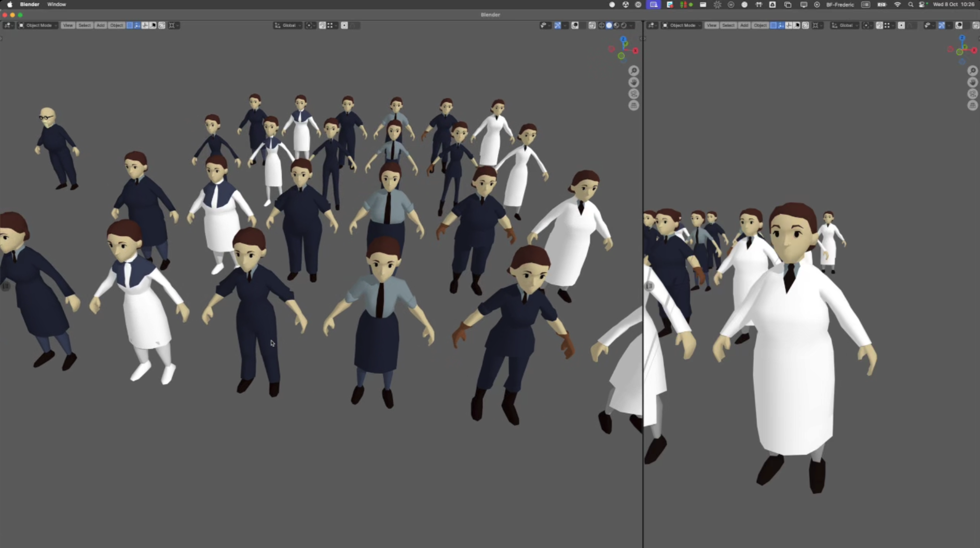Click the red X axis on left gizmo
This screenshot has width=980, height=548.
tap(635, 51)
